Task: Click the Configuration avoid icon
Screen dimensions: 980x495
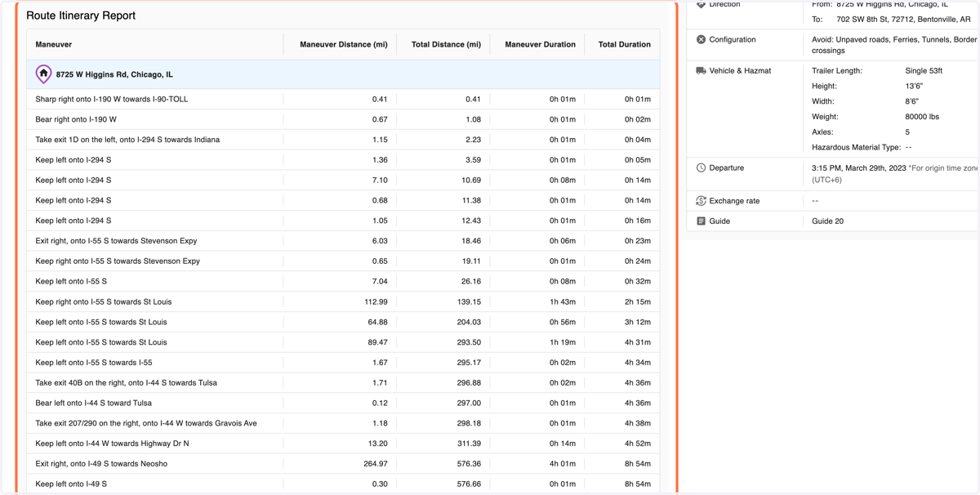Action: coord(701,39)
